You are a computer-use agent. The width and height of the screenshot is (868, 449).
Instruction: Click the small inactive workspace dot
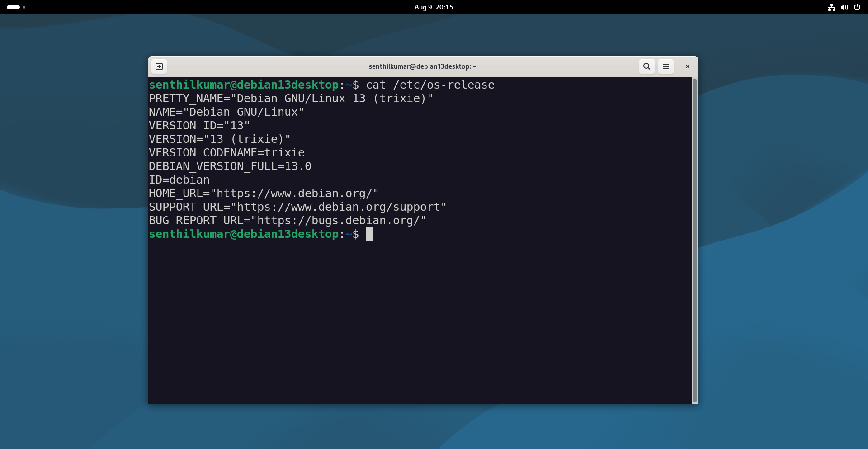coord(24,7)
